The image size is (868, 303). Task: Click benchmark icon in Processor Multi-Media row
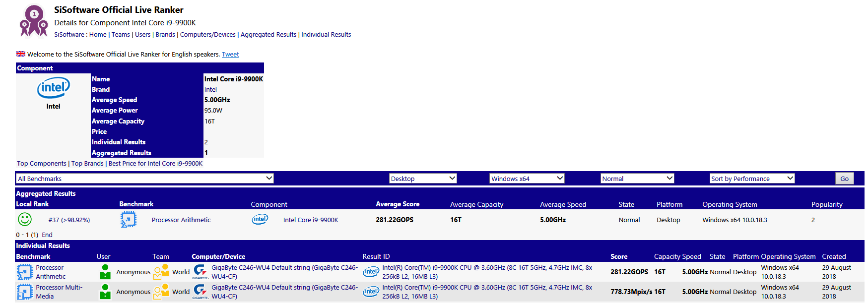pyautogui.click(x=25, y=292)
